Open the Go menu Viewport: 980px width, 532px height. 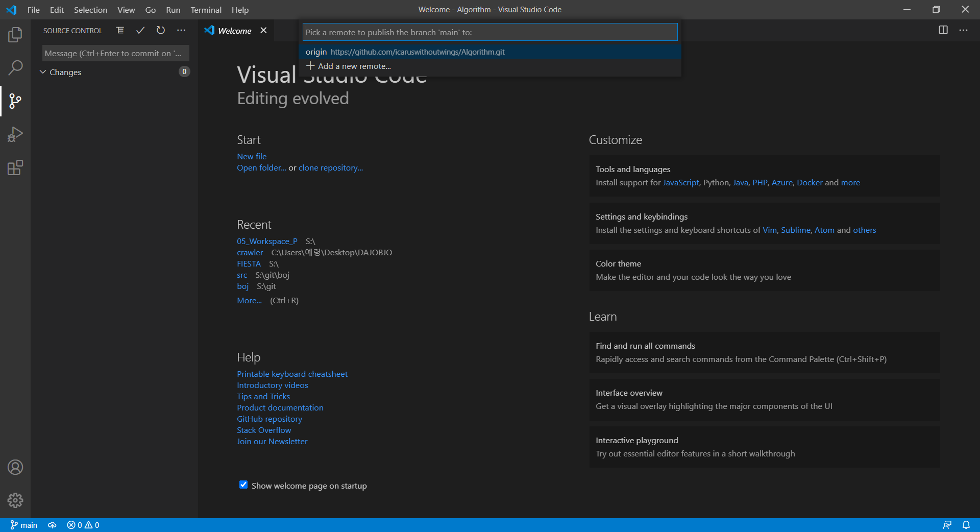click(x=151, y=10)
